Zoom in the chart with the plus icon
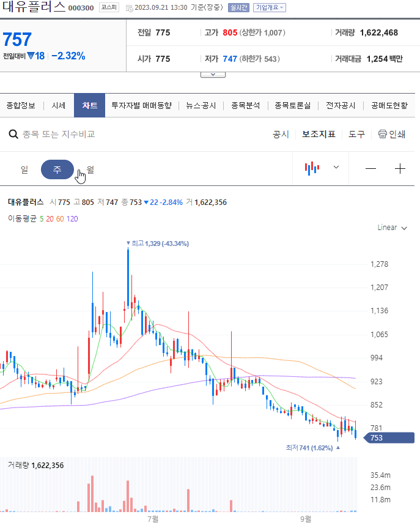This screenshot has height=528, width=420. [x=400, y=168]
